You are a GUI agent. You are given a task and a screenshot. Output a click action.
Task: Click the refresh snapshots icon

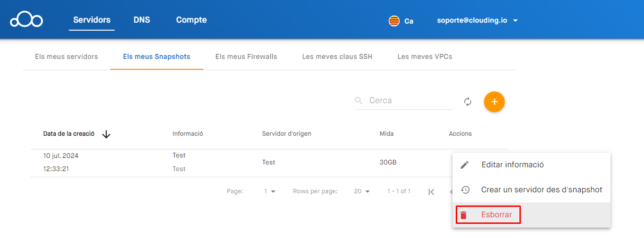point(468,102)
